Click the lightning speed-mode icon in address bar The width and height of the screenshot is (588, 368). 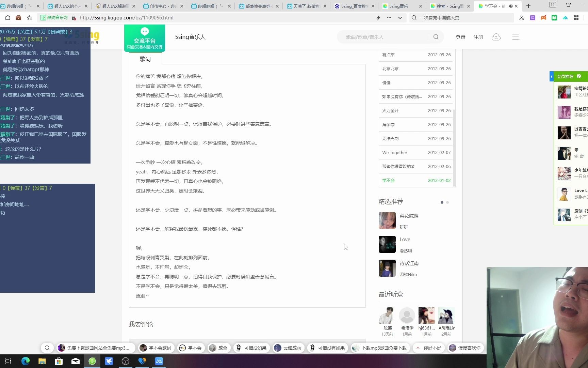(x=378, y=18)
